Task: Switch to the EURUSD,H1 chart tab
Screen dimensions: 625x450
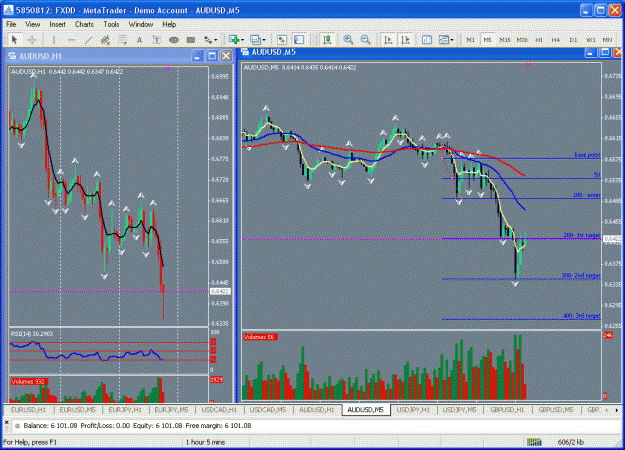Action: click(x=29, y=410)
